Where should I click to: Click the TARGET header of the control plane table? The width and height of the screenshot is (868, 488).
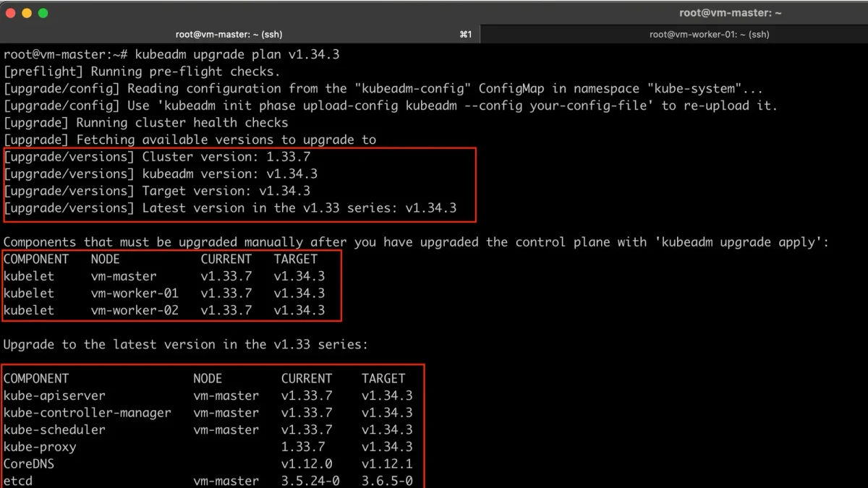[383, 378]
